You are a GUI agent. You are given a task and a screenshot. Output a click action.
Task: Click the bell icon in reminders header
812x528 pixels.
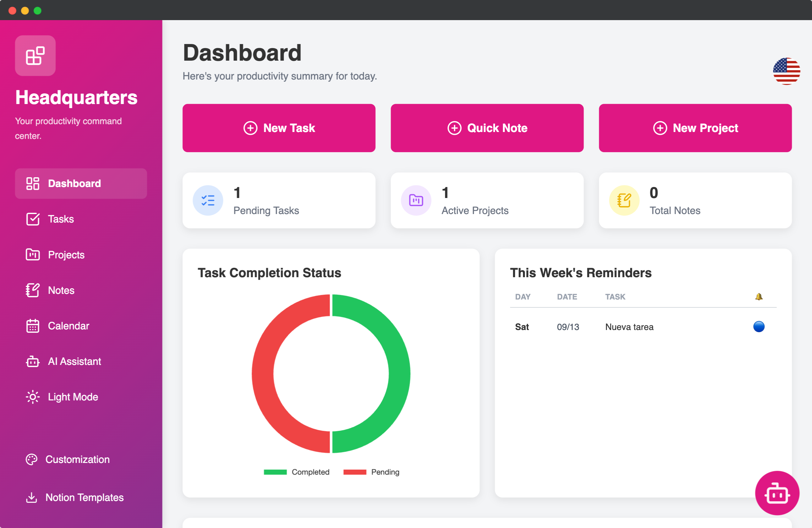coord(758,297)
